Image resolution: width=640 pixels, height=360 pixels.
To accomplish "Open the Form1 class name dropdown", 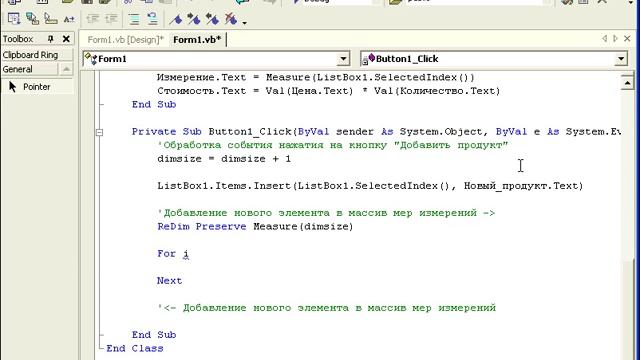I will point(343,59).
